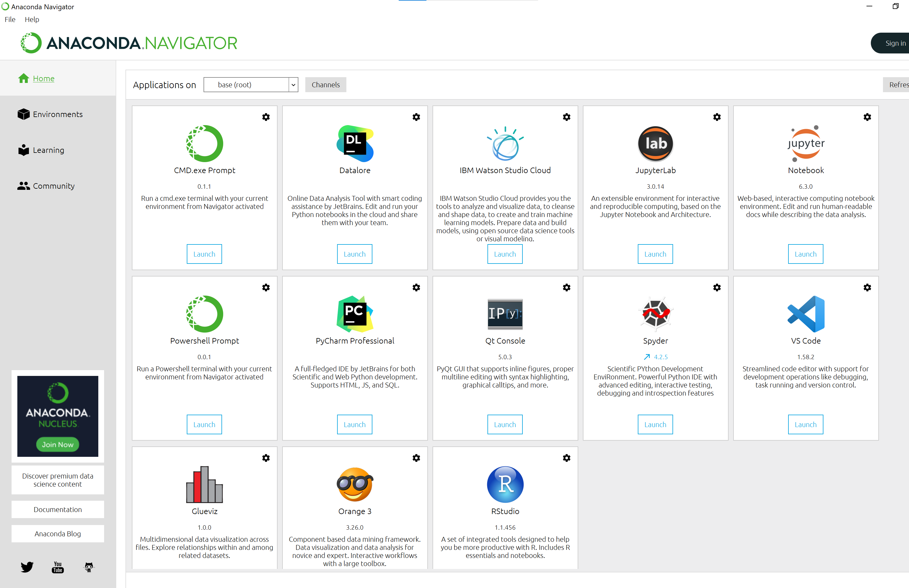Launch Powershell Prompt

click(204, 424)
